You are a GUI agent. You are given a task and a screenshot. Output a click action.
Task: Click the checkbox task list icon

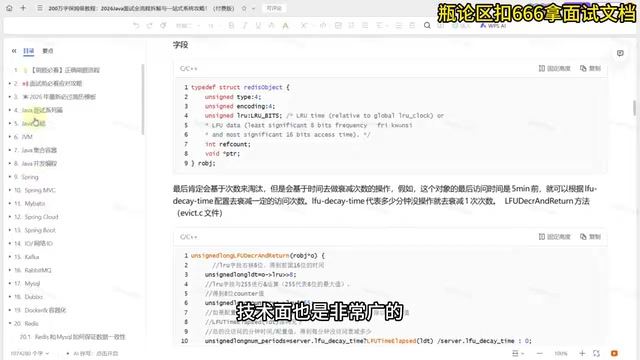(338, 25)
